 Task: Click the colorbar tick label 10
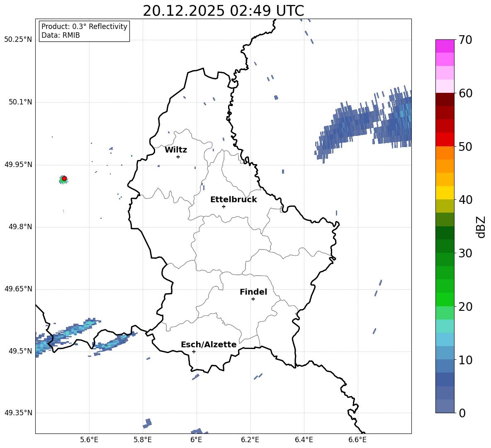pyautogui.click(x=465, y=360)
